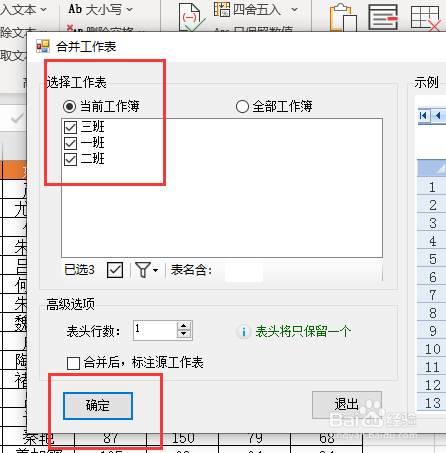Viewport: 446px width, 453px height.
Task: Click the first-sheet navigation arrow in 示例
Action: pyautogui.click(x=423, y=116)
